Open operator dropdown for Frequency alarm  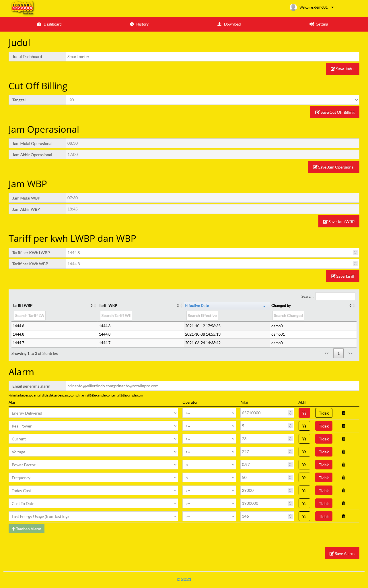209,478
